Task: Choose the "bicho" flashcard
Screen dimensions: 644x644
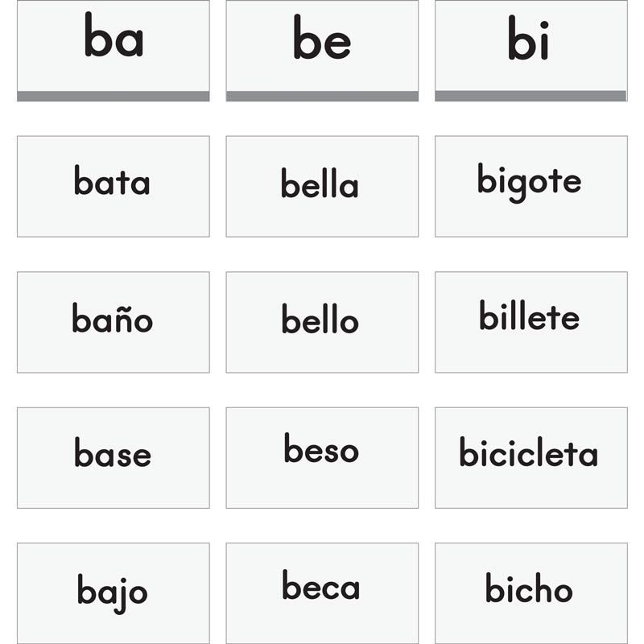Action: 530,592
